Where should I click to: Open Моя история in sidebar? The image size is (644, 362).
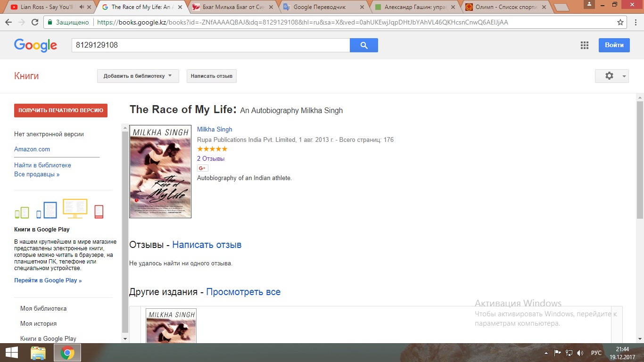pos(38,323)
